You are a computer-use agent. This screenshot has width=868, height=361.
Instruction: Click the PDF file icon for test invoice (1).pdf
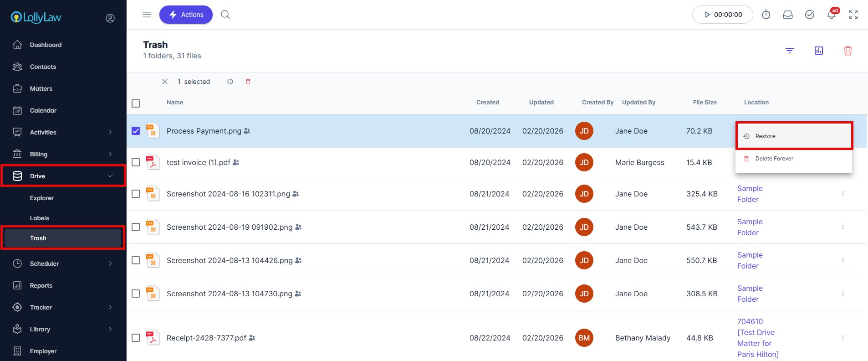(x=153, y=162)
